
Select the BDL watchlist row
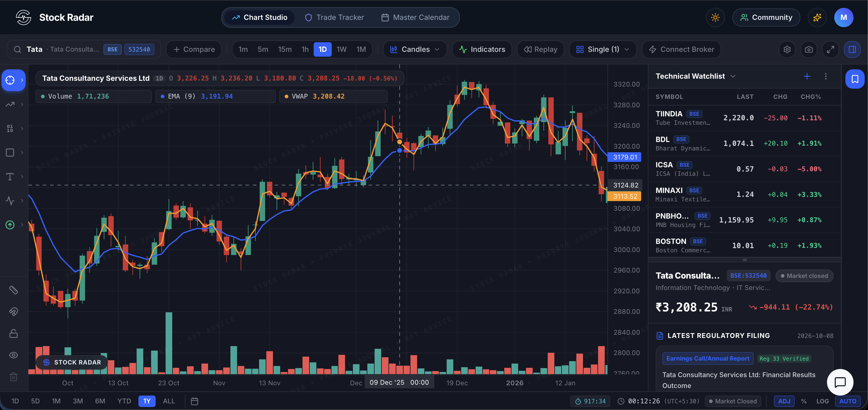click(744, 143)
